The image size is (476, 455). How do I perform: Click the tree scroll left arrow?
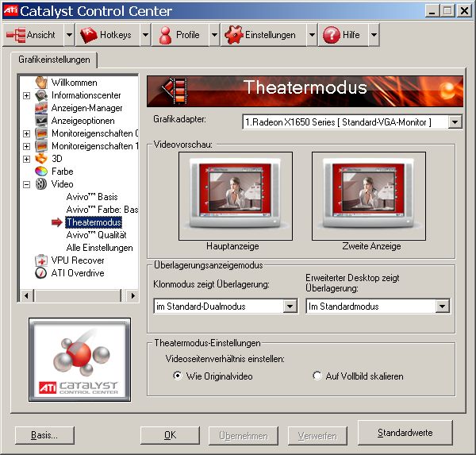coord(26,295)
